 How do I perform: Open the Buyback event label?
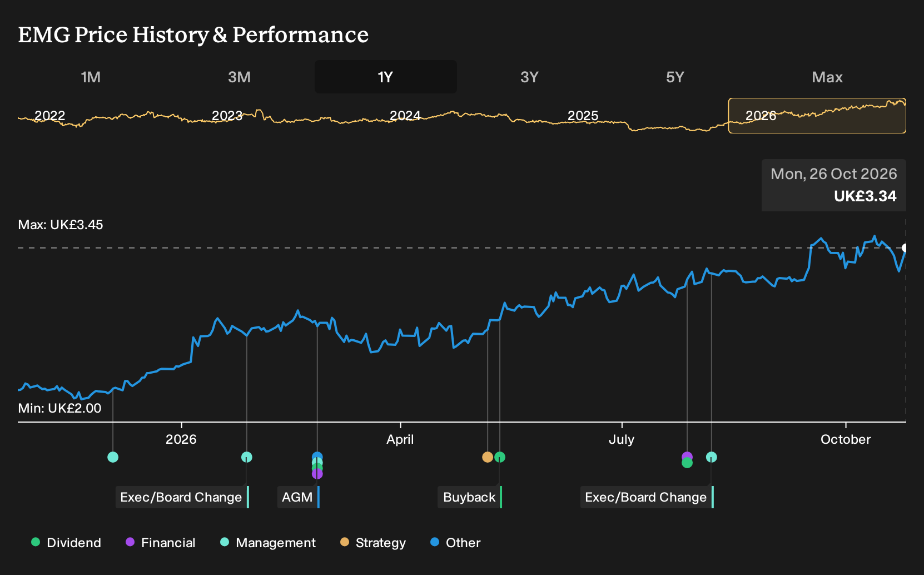[x=470, y=497]
